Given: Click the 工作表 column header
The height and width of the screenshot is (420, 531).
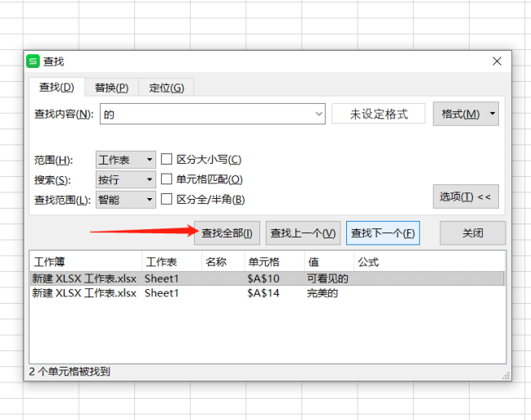Looking at the screenshot, I should pos(172,262).
